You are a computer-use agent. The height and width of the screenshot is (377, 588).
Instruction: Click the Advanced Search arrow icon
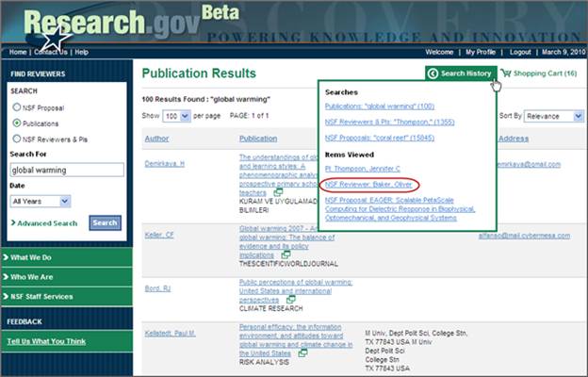pyautogui.click(x=13, y=223)
